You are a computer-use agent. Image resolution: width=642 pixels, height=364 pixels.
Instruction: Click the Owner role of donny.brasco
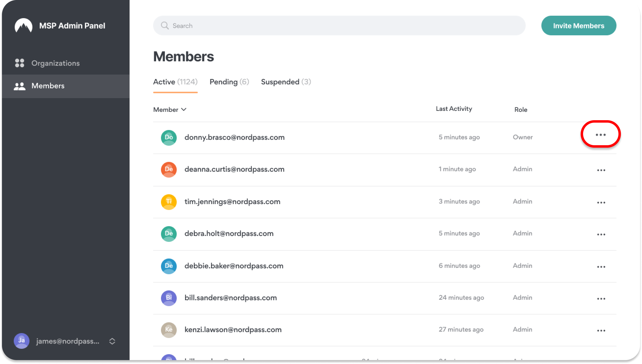(523, 137)
